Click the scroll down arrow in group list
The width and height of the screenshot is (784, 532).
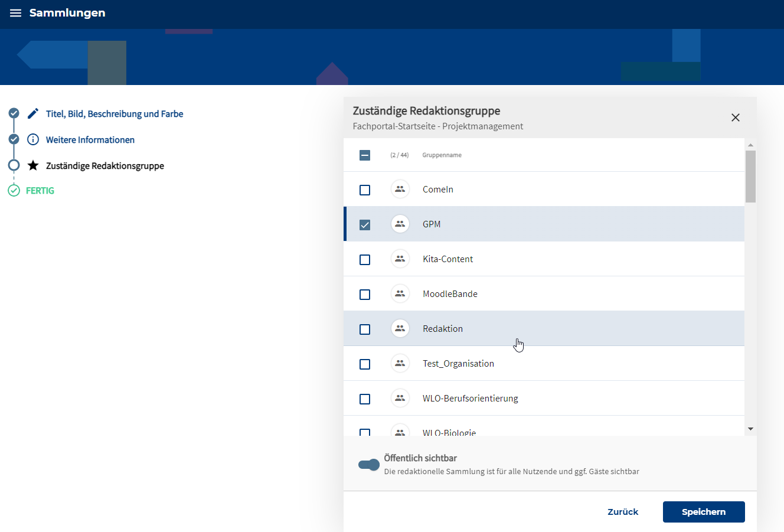[x=750, y=429]
